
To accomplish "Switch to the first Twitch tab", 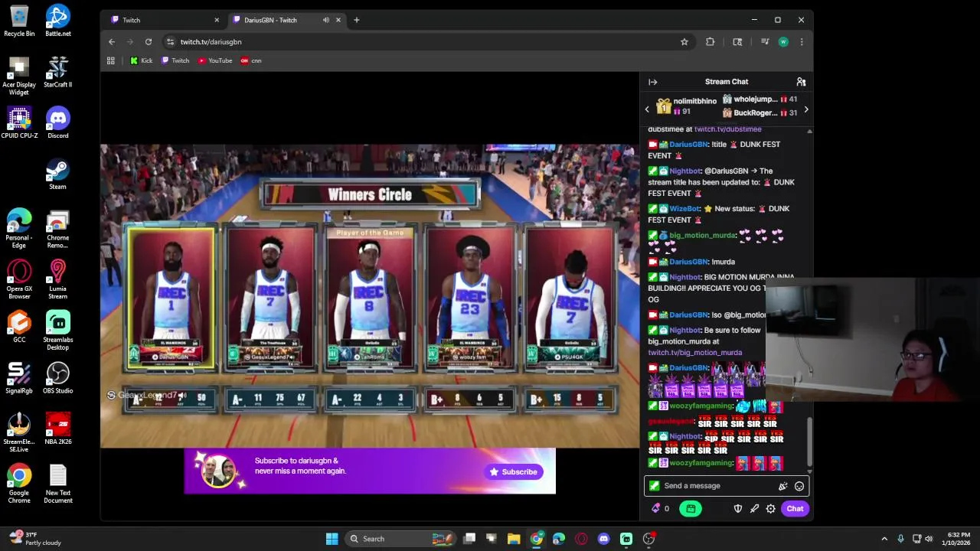I will 162,20.
